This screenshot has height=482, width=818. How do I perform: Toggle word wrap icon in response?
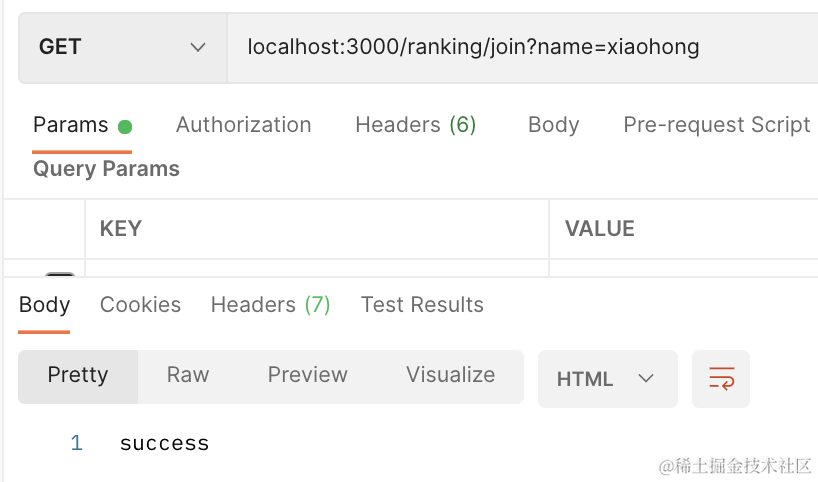pos(721,379)
